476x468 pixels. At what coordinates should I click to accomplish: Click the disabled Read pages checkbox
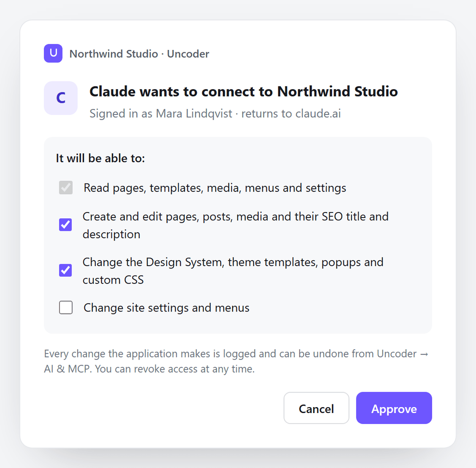(65, 188)
